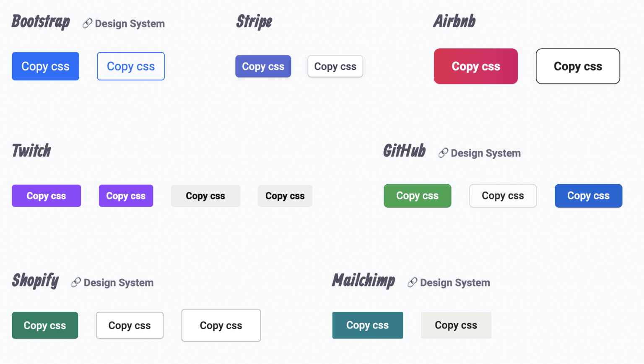This screenshot has height=364, width=644.
Task: Click the chain link icon beside Shopify
Action: [75, 282]
